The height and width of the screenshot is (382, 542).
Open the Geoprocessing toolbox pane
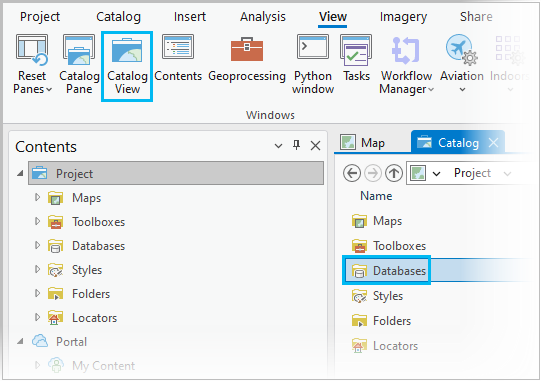point(247,58)
